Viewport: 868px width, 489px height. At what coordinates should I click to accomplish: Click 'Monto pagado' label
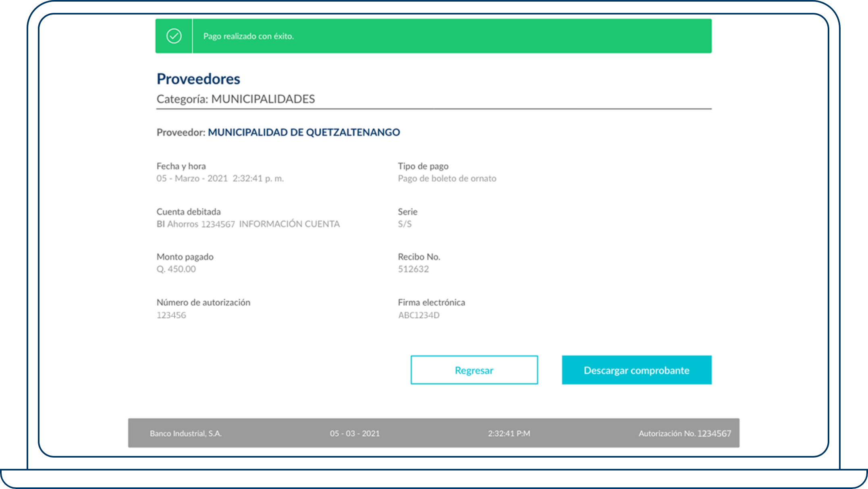[185, 257]
